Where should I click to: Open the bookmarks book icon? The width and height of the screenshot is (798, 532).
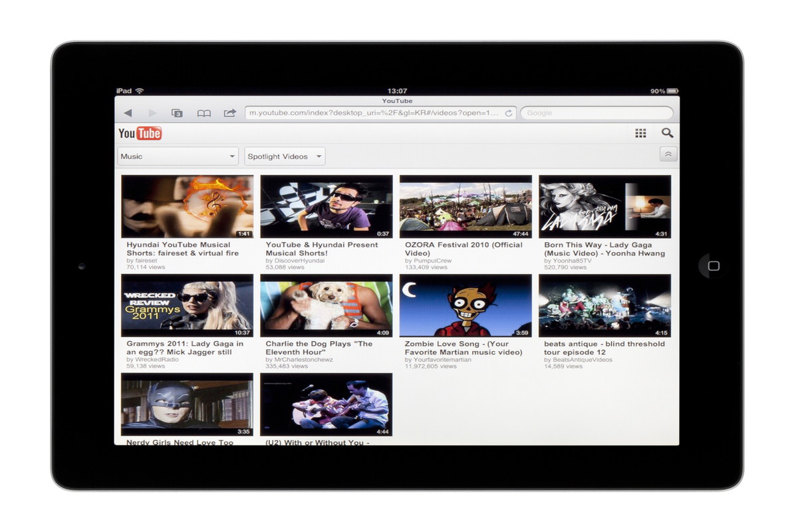pyautogui.click(x=204, y=114)
